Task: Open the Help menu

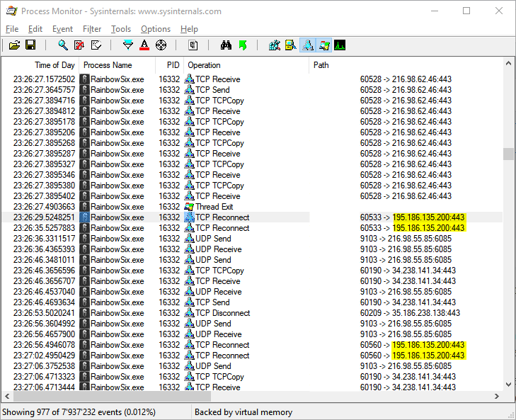Action: click(189, 29)
